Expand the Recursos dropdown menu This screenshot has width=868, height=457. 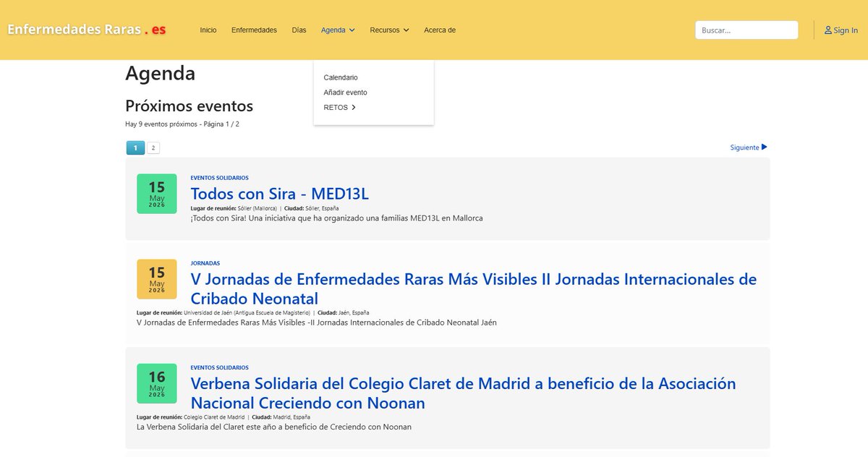[x=389, y=30]
